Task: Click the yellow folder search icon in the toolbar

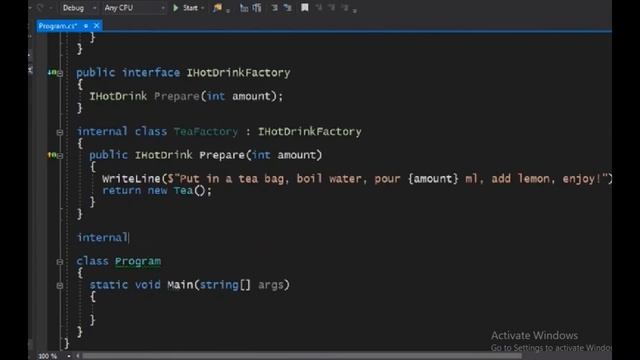Action: point(218,8)
